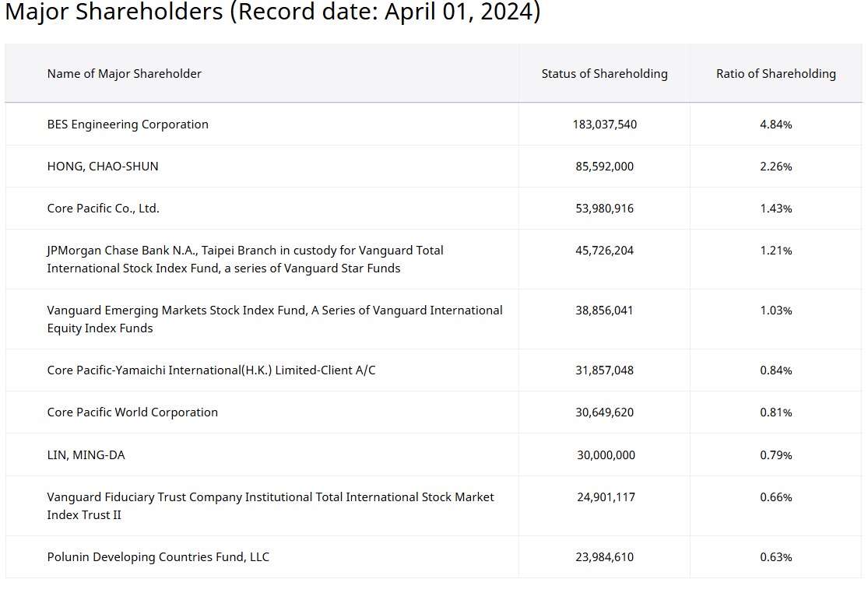The image size is (868, 593).
Task: Click the 1.21% ratio value
Action: coord(775,251)
